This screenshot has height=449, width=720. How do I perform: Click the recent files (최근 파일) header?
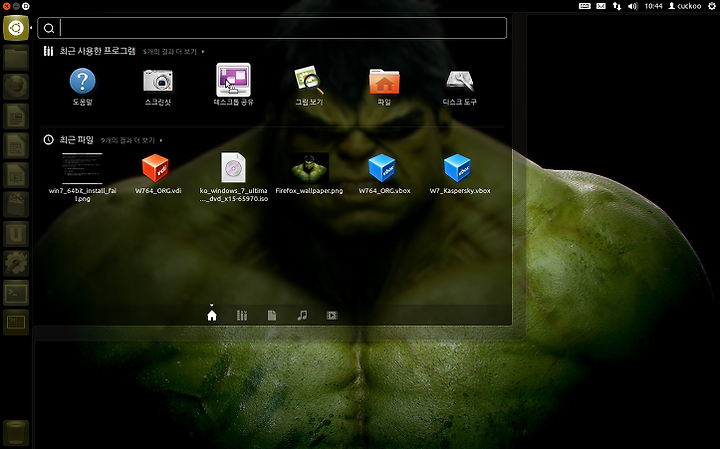pyautogui.click(x=76, y=140)
